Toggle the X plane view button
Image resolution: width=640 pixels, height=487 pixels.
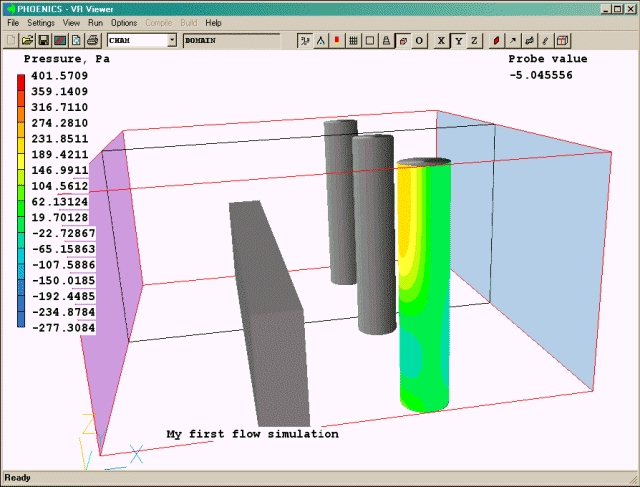(x=441, y=40)
